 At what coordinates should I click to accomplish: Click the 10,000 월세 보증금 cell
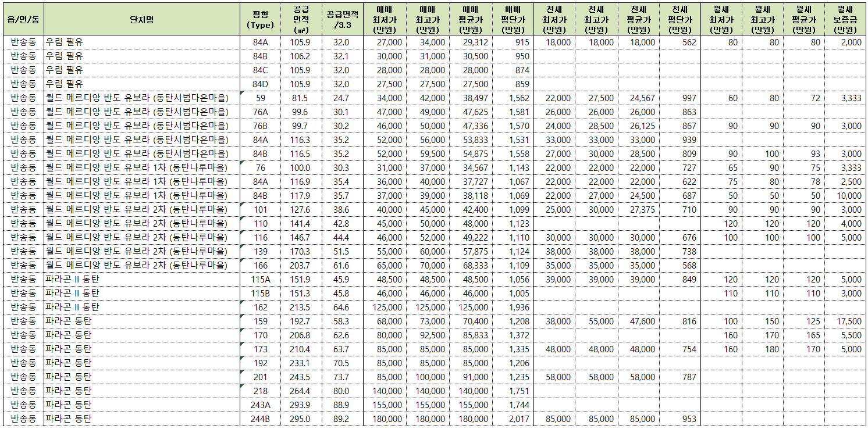coord(845,196)
